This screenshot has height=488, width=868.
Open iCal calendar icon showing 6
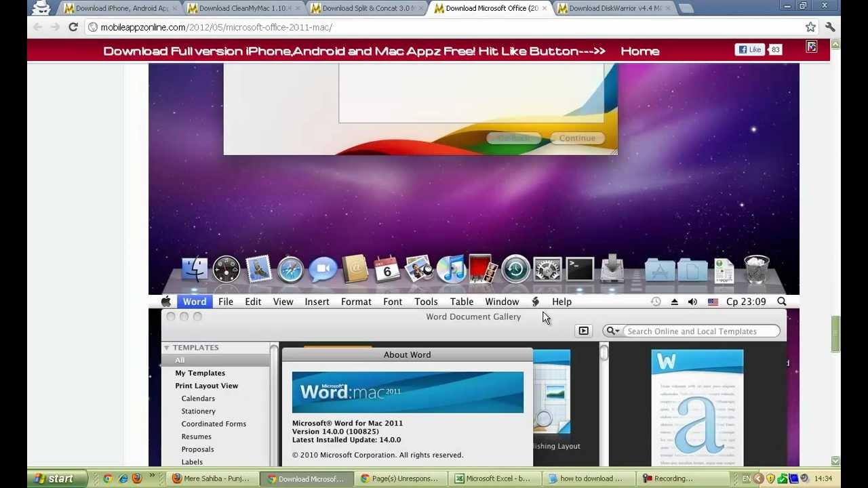(x=387, y=269)
